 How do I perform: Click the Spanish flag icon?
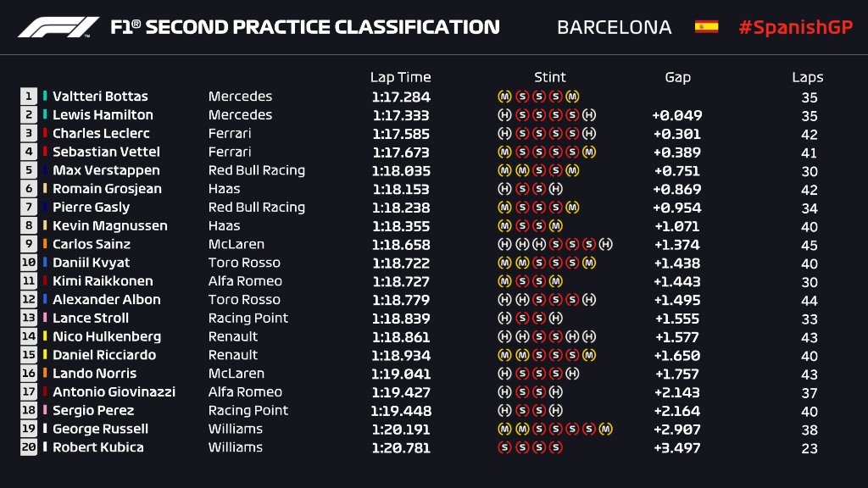706,26
